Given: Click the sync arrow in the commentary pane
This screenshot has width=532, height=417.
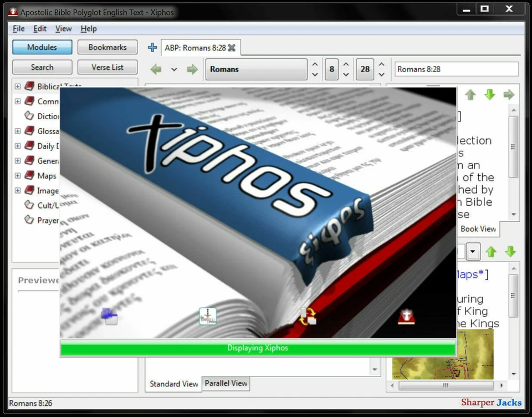Looking at the screenshot, I should click(x=508, y=95).
